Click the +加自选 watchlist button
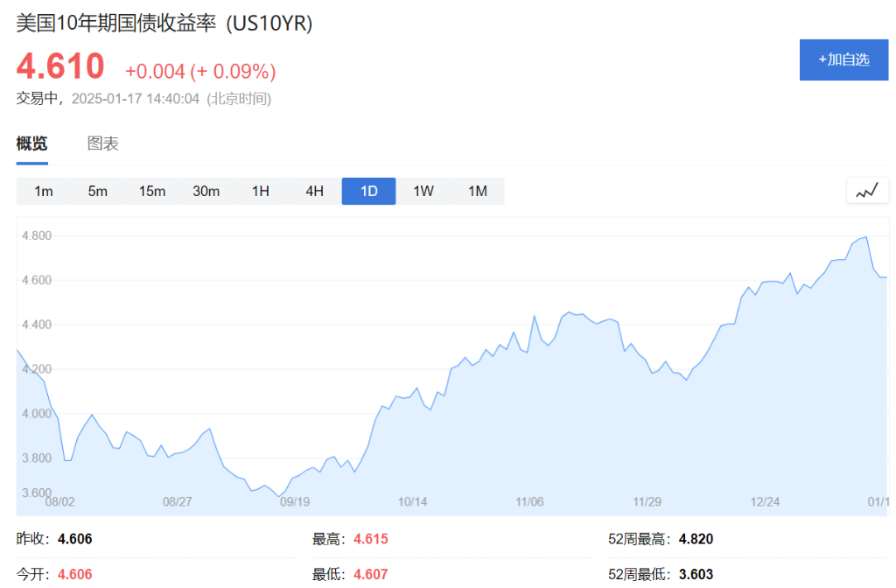 coord(843,59)
